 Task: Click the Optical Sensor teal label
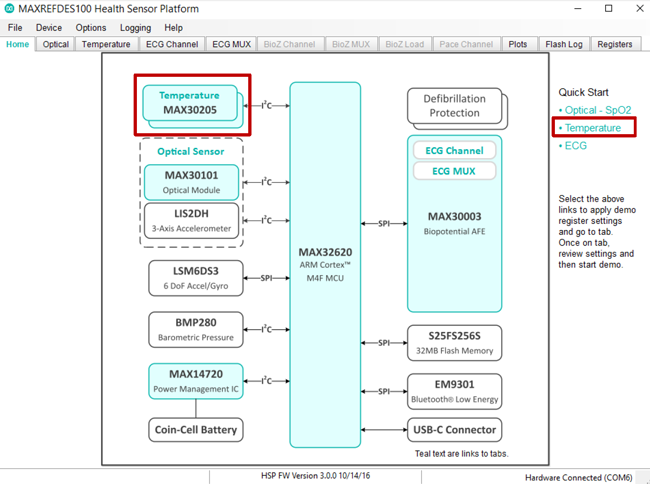coord(191,152)
